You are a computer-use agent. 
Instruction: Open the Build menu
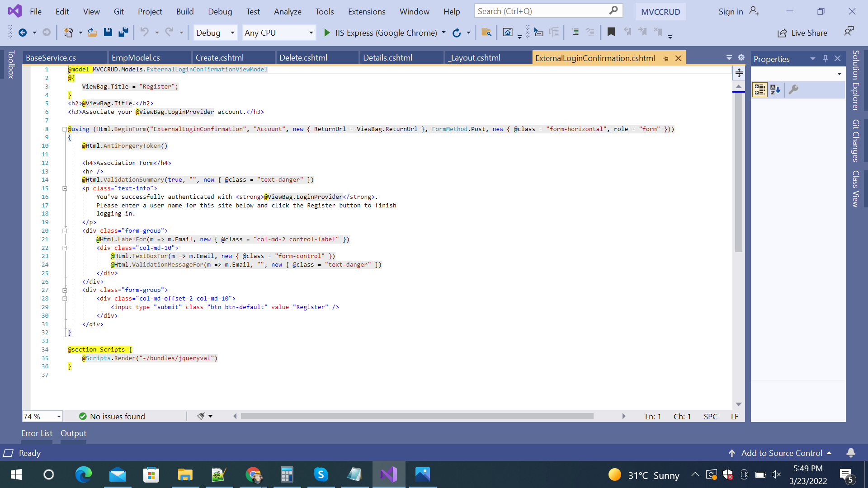click(185, 11)
